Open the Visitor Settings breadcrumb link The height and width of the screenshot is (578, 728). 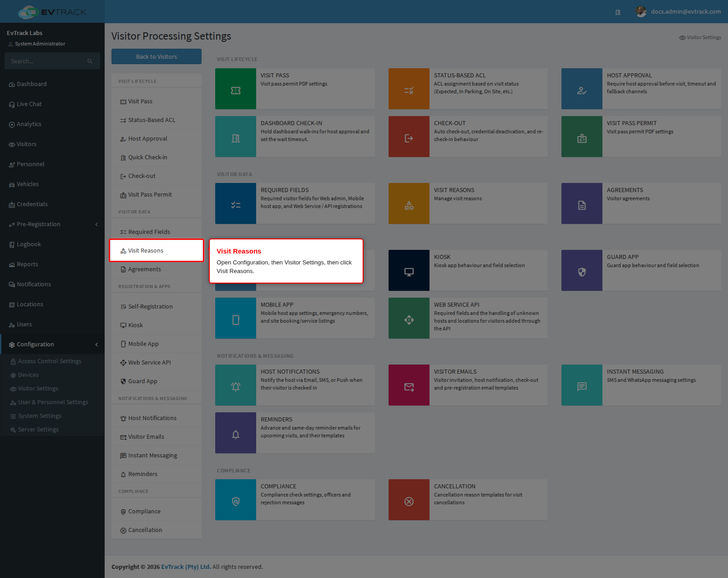[700, 38]
